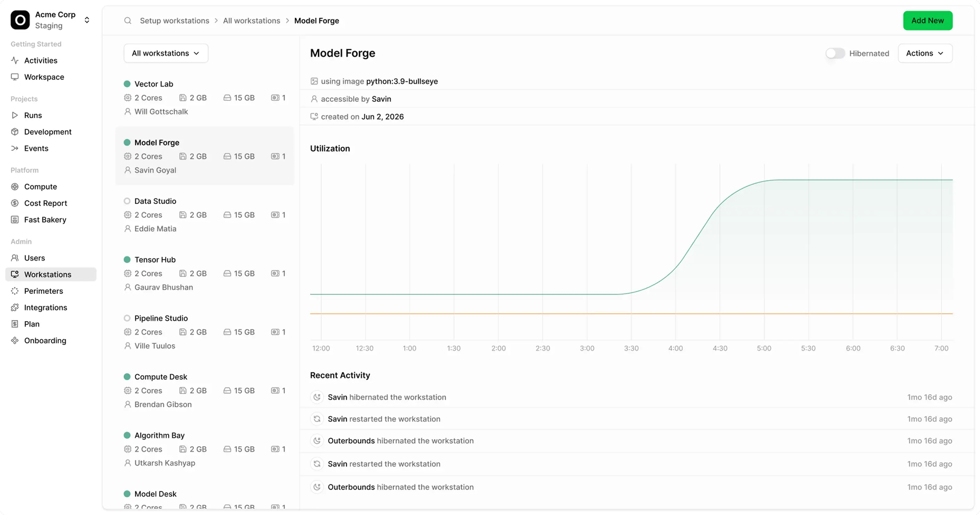The width and height of the screenshot is (980, 515).
Task: Click Gaurav Bhushan owner name
Action: pyautogui.click(x=164, y=287)
